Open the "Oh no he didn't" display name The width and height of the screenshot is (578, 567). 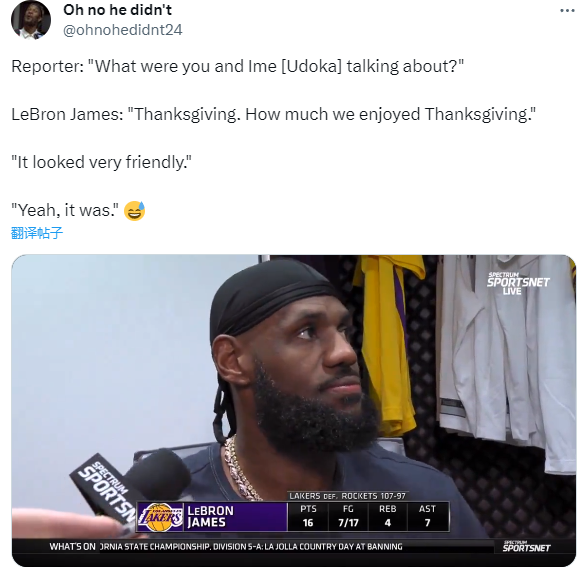117,10
